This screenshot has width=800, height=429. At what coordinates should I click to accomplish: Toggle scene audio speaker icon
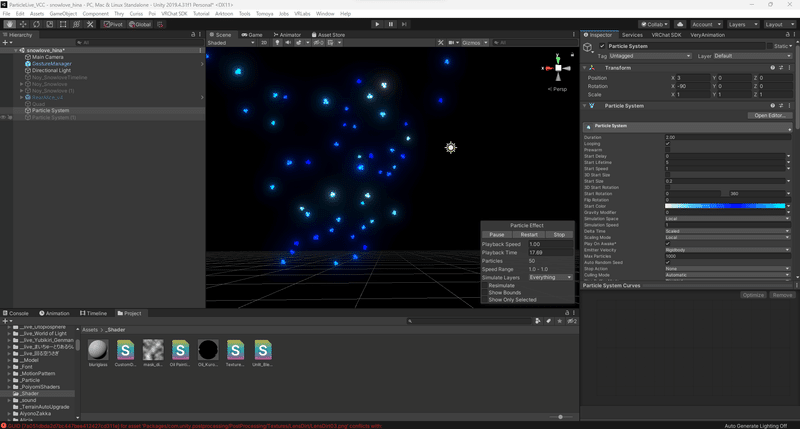[x=288, y=43]
